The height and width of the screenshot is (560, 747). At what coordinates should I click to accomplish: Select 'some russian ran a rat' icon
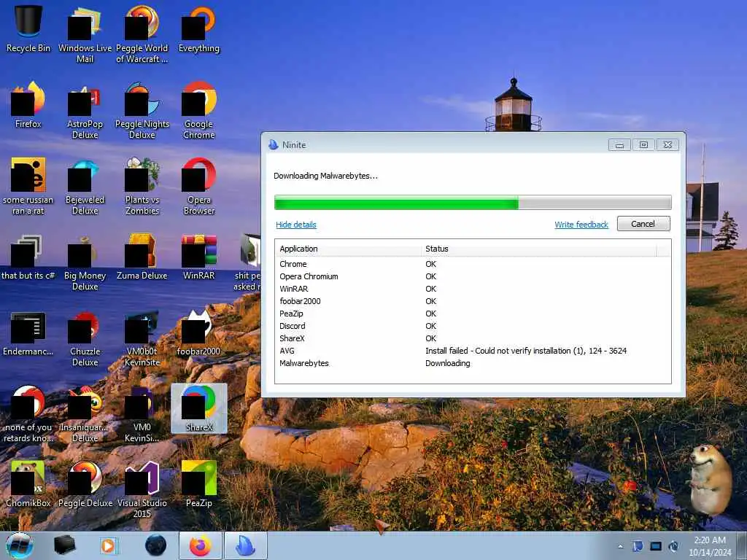pyautogui.click(x=28, y=186)
